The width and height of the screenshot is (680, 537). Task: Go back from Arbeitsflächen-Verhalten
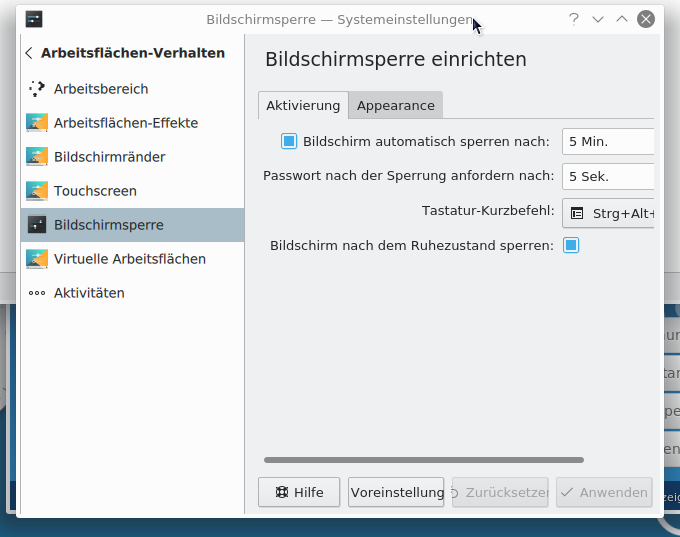[x=29, y=53]
